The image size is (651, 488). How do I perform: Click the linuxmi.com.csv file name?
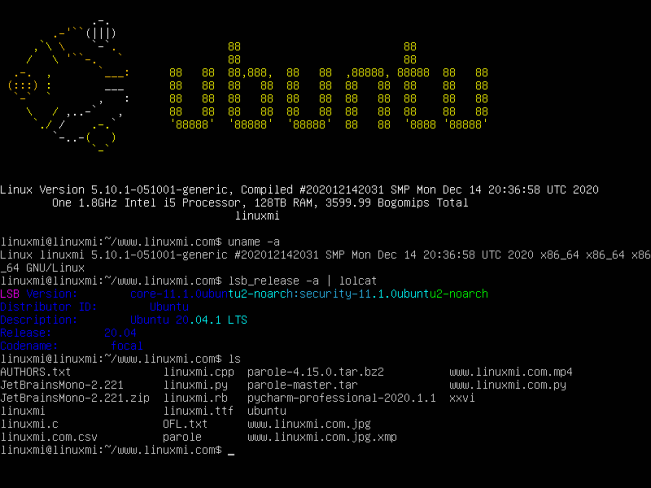[x=49, y=437]
